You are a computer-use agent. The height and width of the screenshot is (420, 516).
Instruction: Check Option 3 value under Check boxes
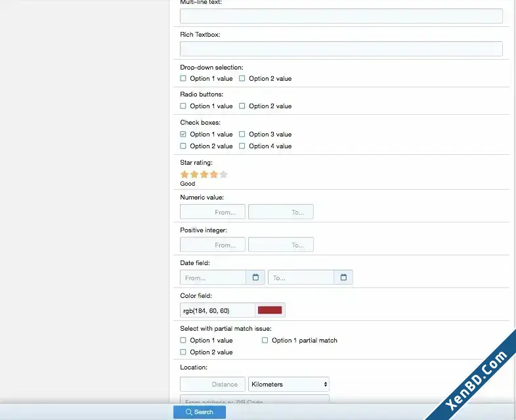tap(242, 134)
